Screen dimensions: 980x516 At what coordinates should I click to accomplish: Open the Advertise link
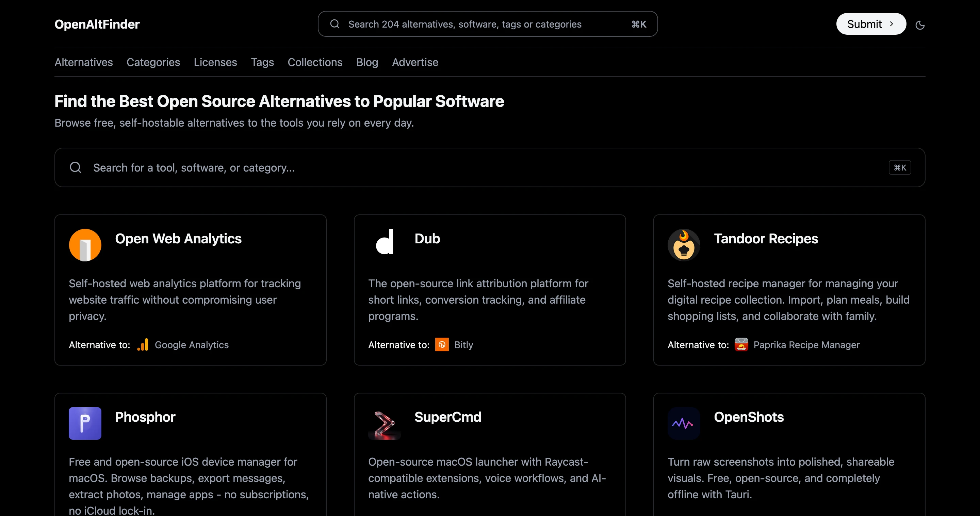415,62
